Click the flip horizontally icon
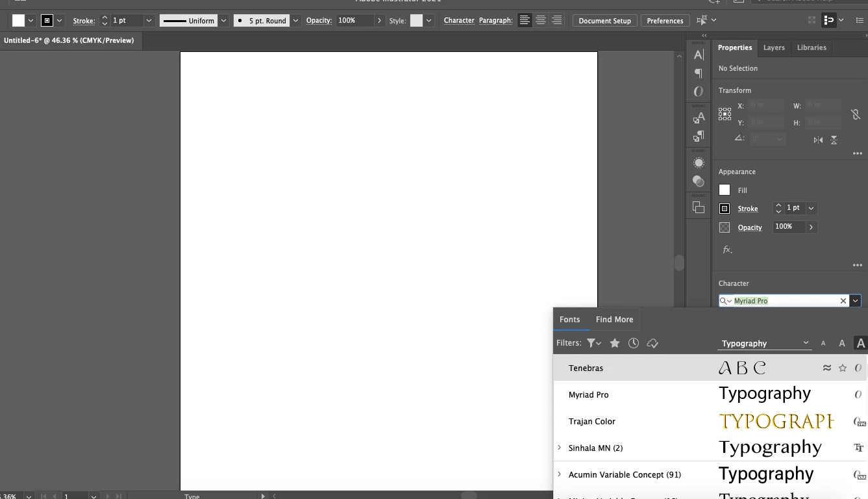This screenshot has width=868, height=499. click(x=818, y=140)
